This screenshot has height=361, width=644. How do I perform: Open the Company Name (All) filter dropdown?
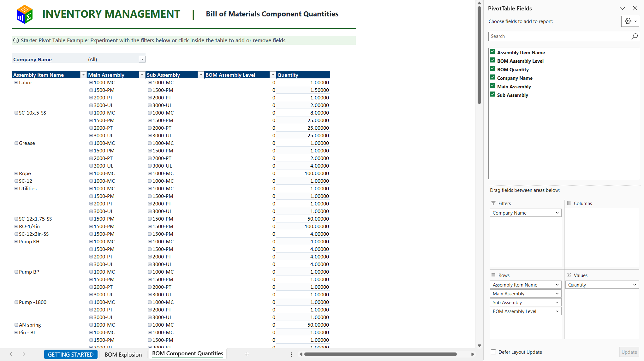click(x=142, y=59)
